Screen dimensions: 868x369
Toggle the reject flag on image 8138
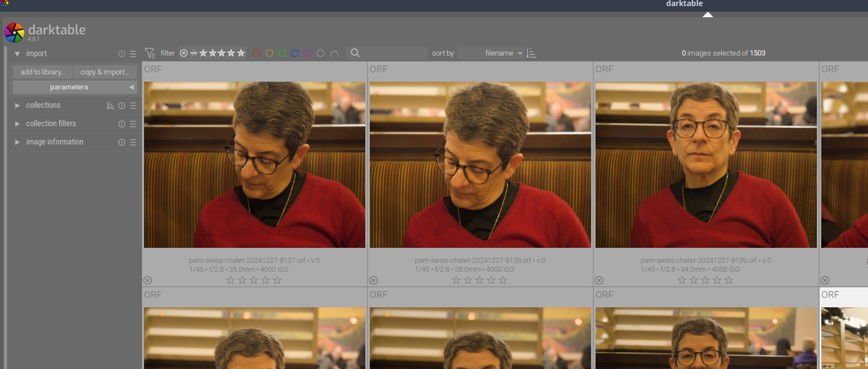click(373, 280)
